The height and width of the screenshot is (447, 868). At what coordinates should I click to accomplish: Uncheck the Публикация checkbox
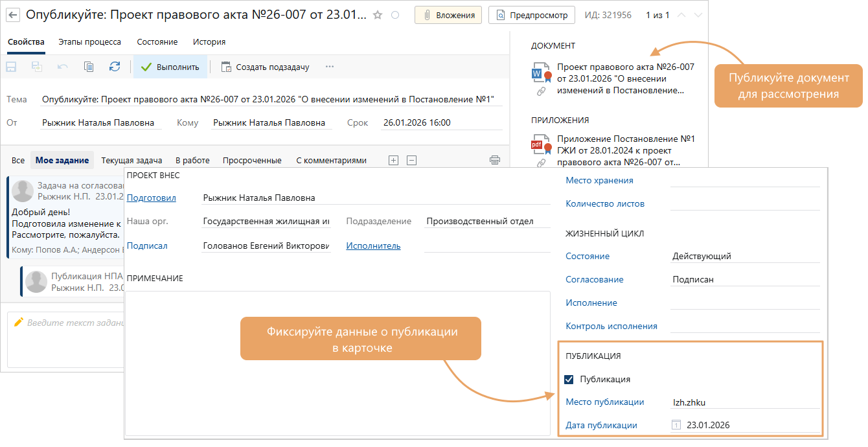[x=569, y=380]
